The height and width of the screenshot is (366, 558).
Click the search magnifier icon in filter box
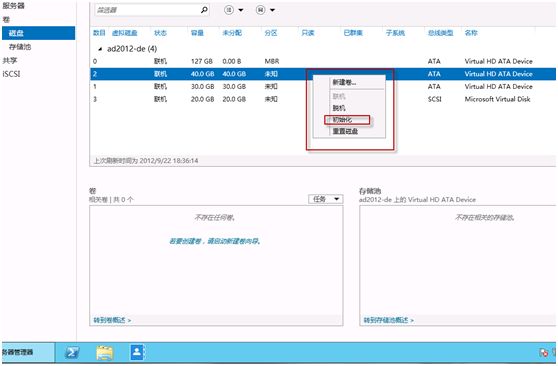coord(204,10)
